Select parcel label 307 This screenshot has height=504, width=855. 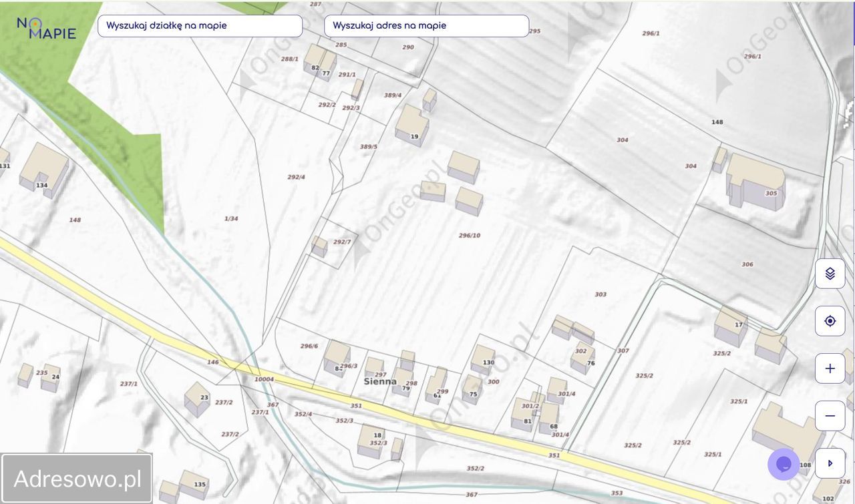623,350
